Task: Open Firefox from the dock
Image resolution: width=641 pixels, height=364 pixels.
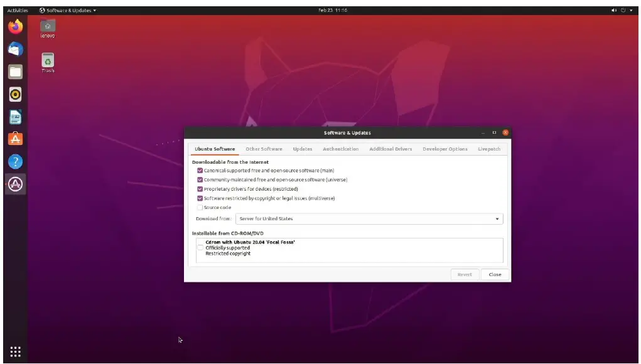Action: [15, 26]
